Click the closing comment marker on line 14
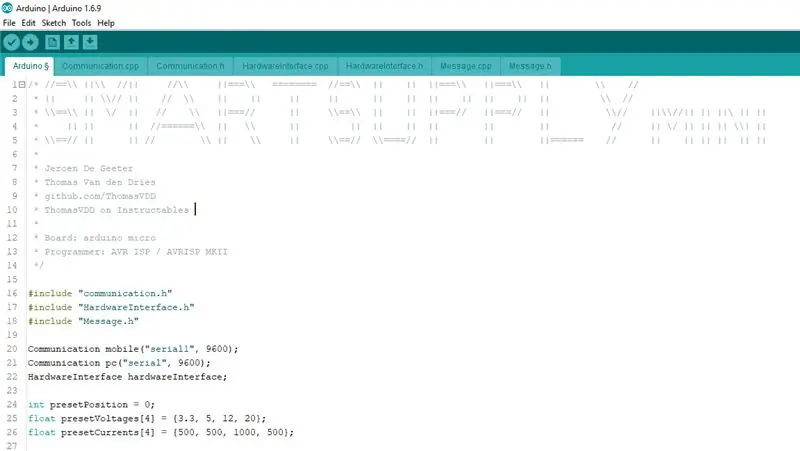The image size is (800, 451). [x=39, y=265]
